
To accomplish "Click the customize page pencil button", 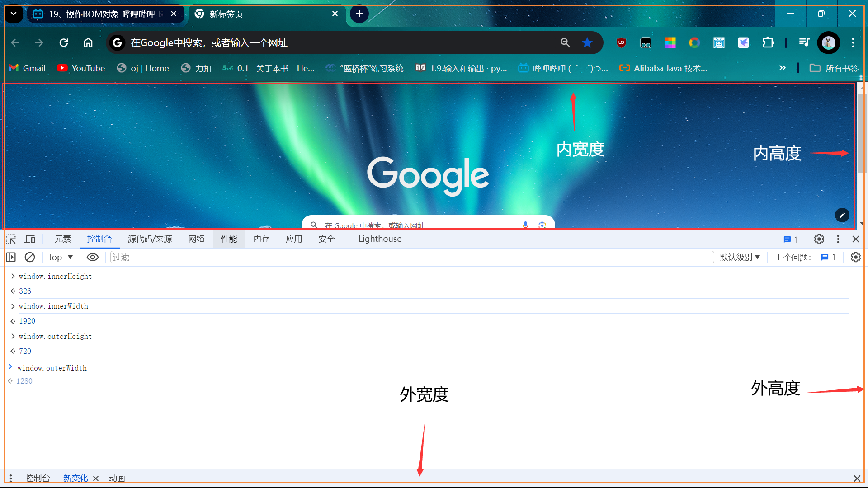I will click(x=842, y=216).
